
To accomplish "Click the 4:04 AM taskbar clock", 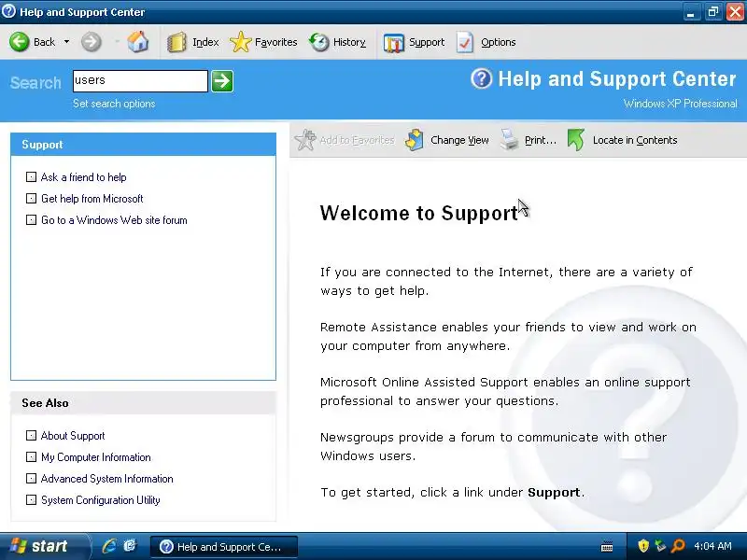I will click(712, 546).
